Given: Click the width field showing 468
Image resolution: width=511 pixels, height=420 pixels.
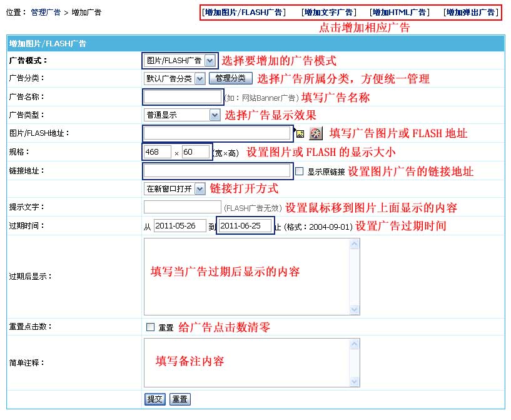Looking at the screenshot, I should (x=158, y=152).
